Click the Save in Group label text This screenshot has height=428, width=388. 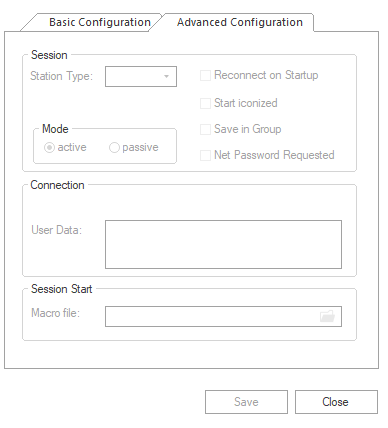click(248, 129)
